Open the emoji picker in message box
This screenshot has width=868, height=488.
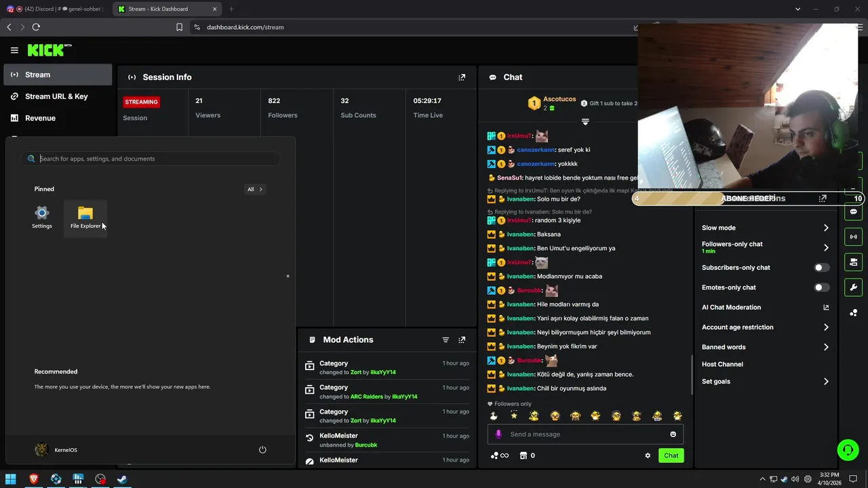tap(673, 434)
